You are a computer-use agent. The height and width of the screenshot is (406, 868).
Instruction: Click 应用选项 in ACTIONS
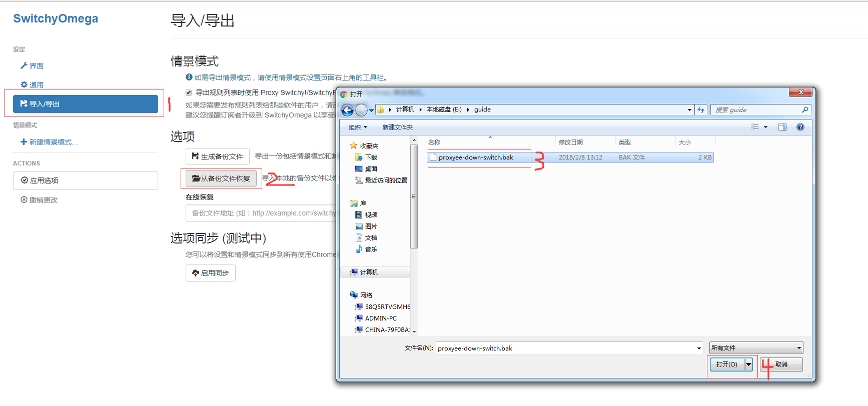pyautogui.click(x=86, y=180)
